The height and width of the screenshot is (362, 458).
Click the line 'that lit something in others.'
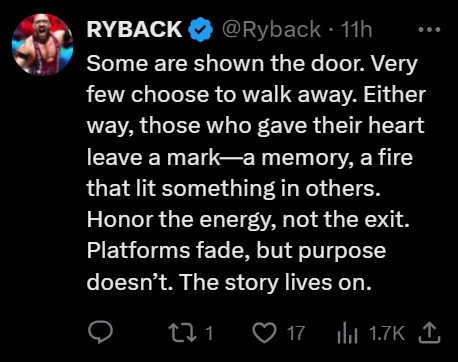[x=233, y=188]
